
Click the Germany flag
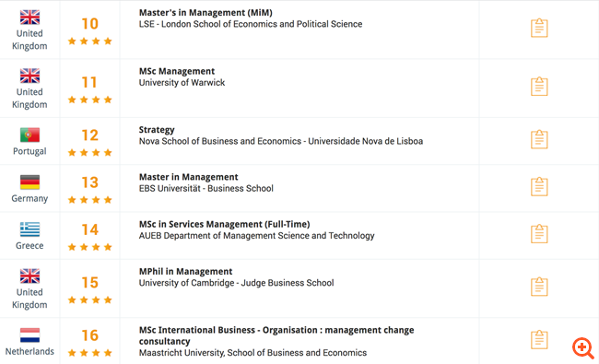point(29,182)
